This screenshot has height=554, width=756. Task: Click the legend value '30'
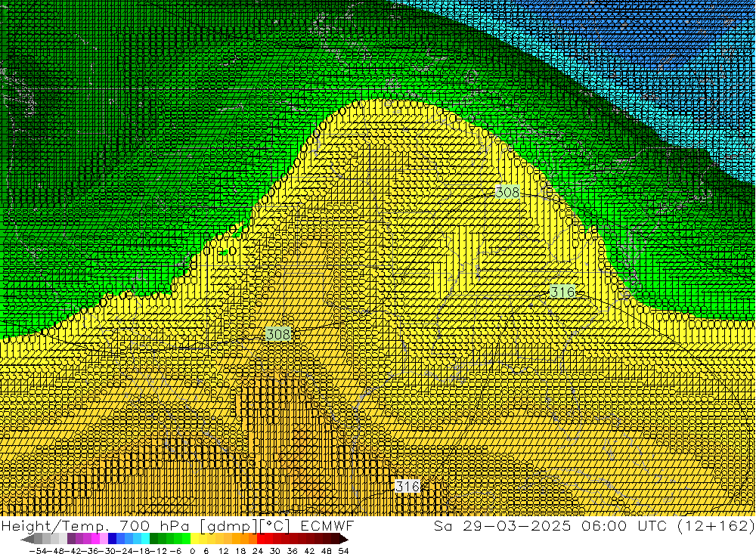(275, 551)
